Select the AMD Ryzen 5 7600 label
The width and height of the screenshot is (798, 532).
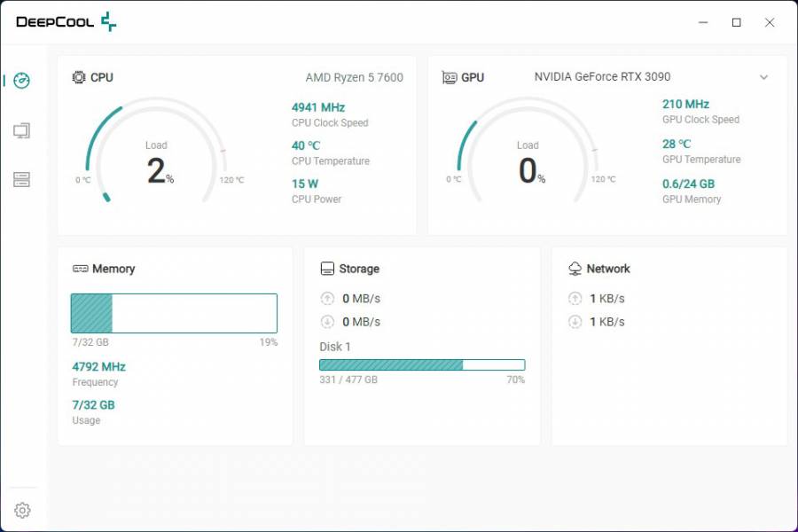click(354, 77)
